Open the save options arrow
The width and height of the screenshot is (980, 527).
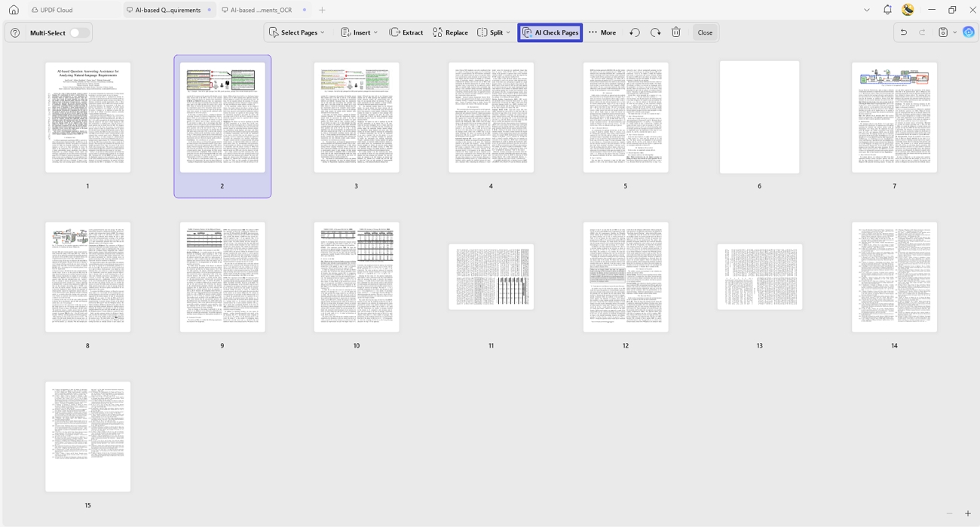[x=954, y=32]
